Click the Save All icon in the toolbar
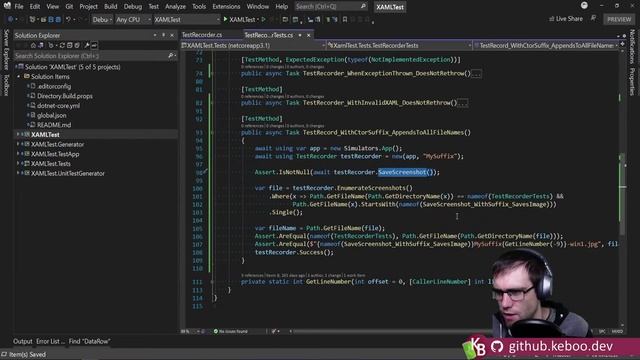640x360 pixels. 58,19
